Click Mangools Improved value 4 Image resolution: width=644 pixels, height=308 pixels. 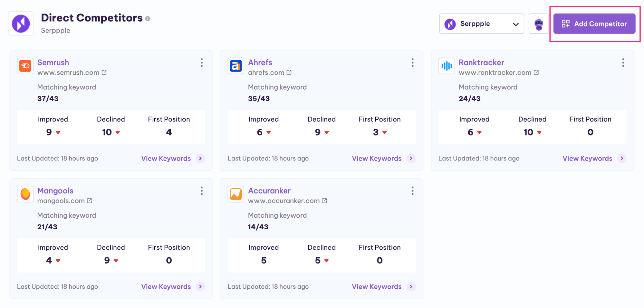(49, 260)
